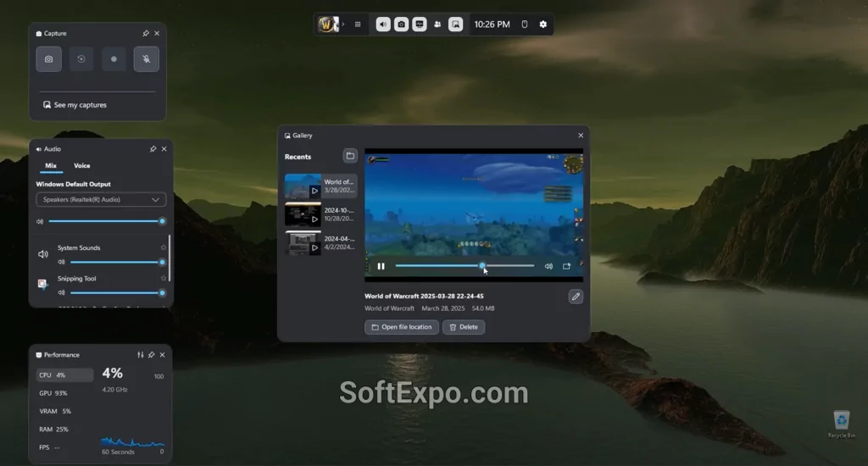This screenshot has width=868, height=466.
Task: Pause the Gallery video playback
Action: click(381, 266)
